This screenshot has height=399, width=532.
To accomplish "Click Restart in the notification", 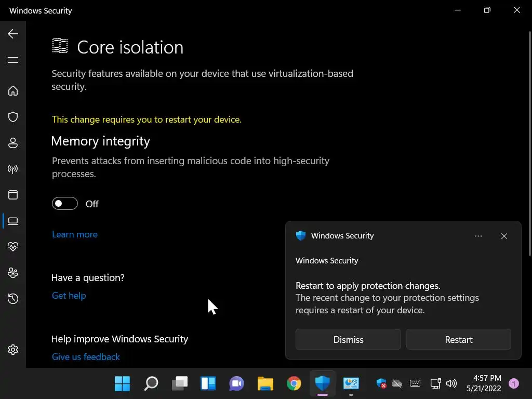I will pyautogui.click(x=459, y=339).
